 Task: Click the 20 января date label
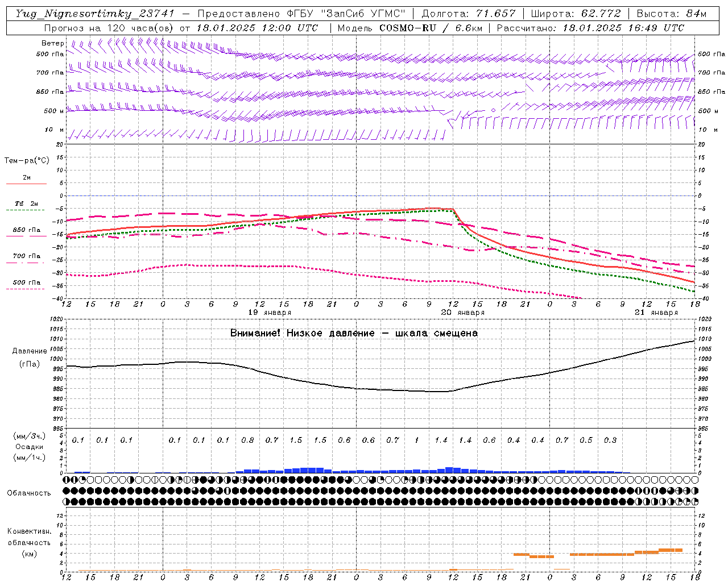(463, 313)
